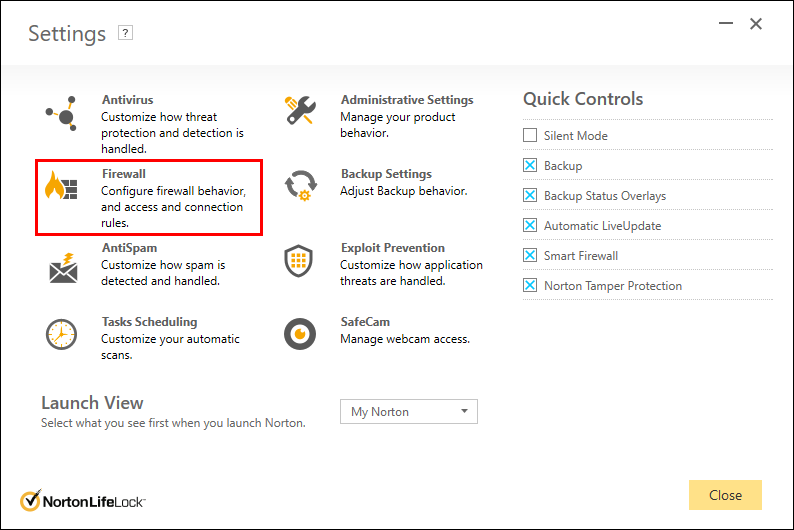
Task: Expand the My Norton launch view dropdown
Action: tap(409, 412)
